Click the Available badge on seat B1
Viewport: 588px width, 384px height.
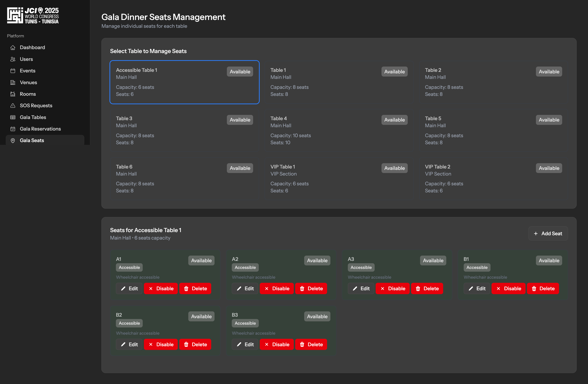click(549, 261)
